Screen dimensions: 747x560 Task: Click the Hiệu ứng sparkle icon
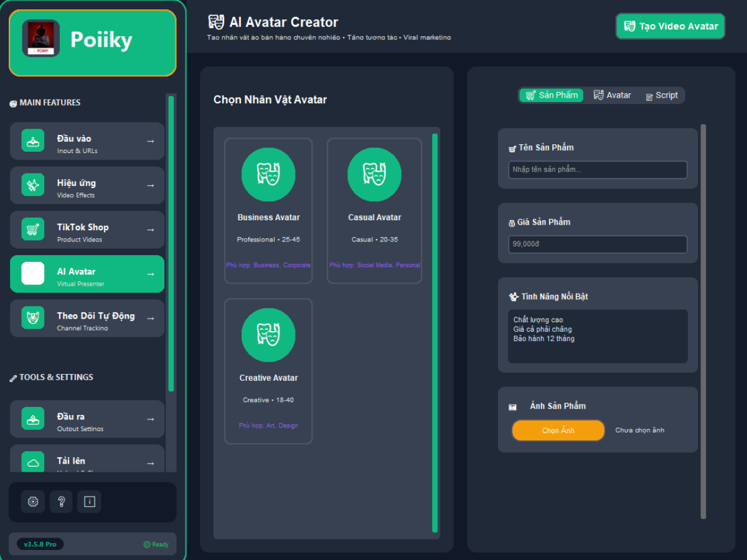33,185
